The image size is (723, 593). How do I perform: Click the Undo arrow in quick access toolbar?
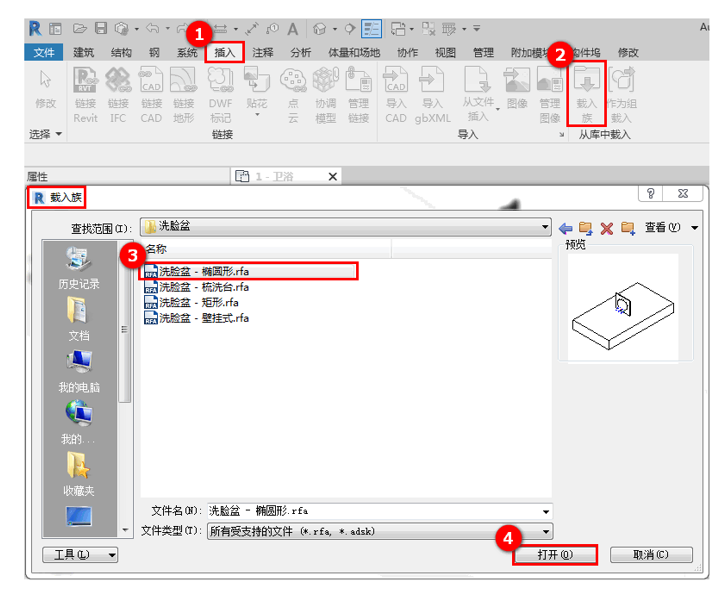[x=153, y=29]
